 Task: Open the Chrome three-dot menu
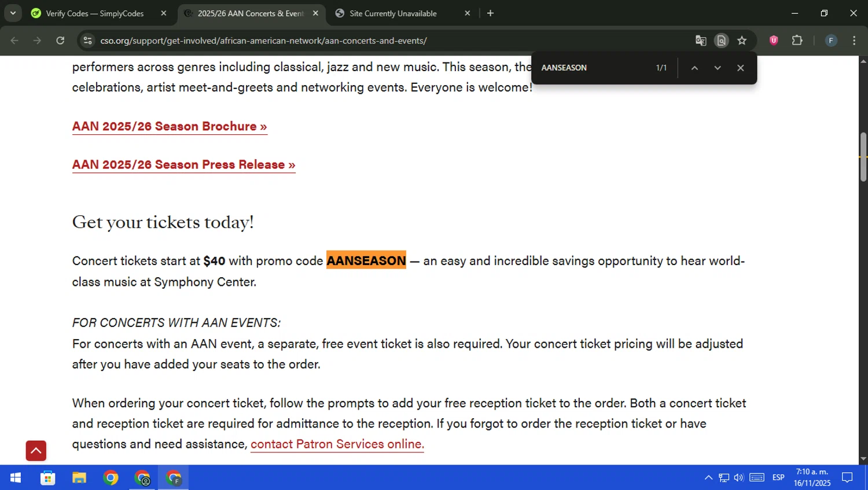coord(854,40)
